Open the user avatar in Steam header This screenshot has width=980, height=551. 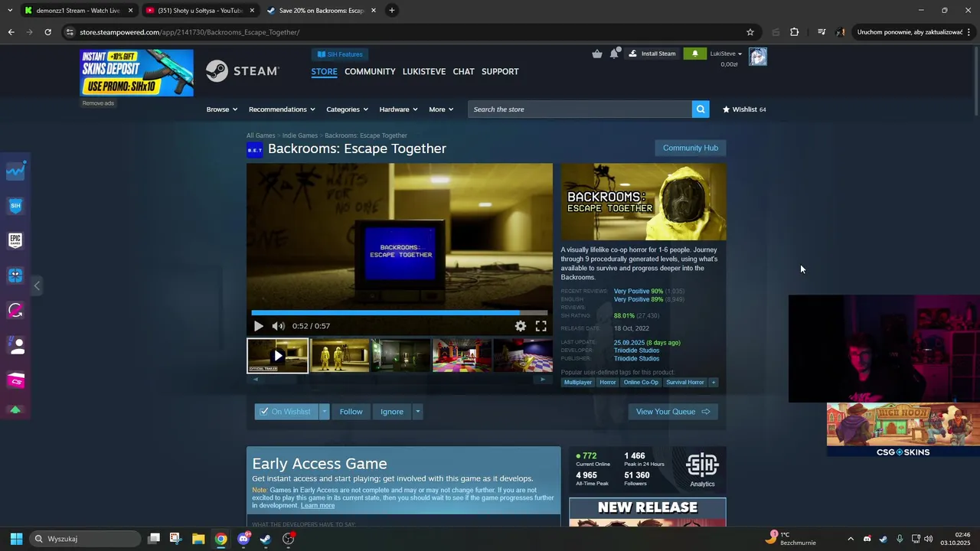coord(758,57)
